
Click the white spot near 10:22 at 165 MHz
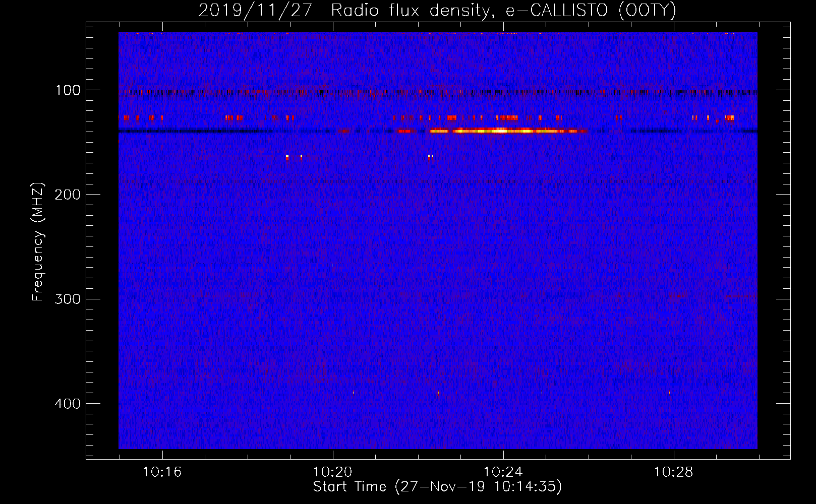[x=431, y=156]
